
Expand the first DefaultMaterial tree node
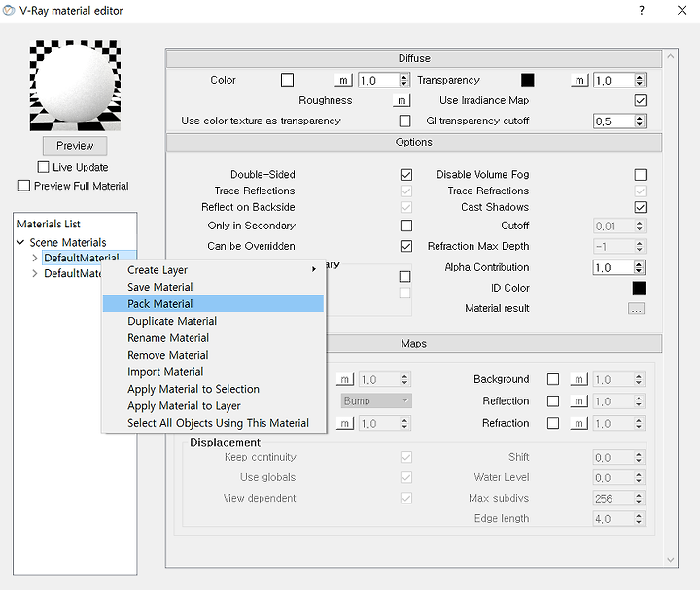[x=35, y=258]
